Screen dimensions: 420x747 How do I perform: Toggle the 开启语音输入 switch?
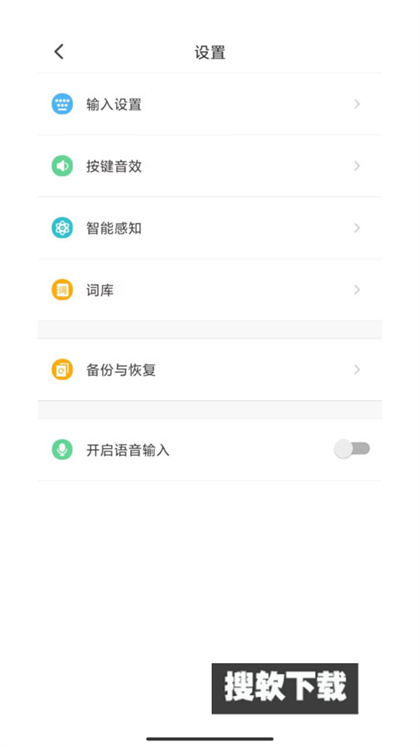point(352,449)
